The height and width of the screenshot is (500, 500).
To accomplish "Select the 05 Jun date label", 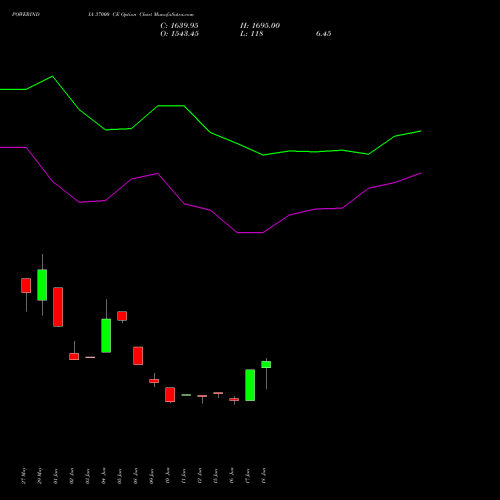I will point(120,476).
